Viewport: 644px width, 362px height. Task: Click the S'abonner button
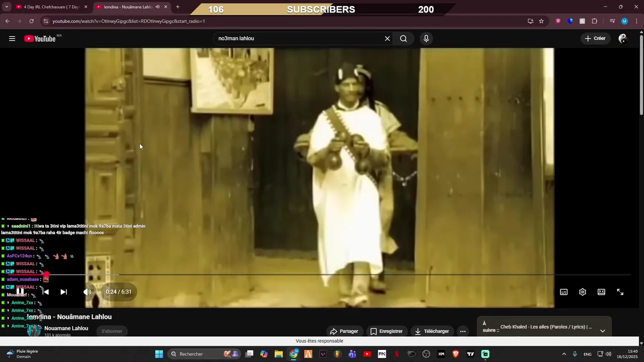112,331
